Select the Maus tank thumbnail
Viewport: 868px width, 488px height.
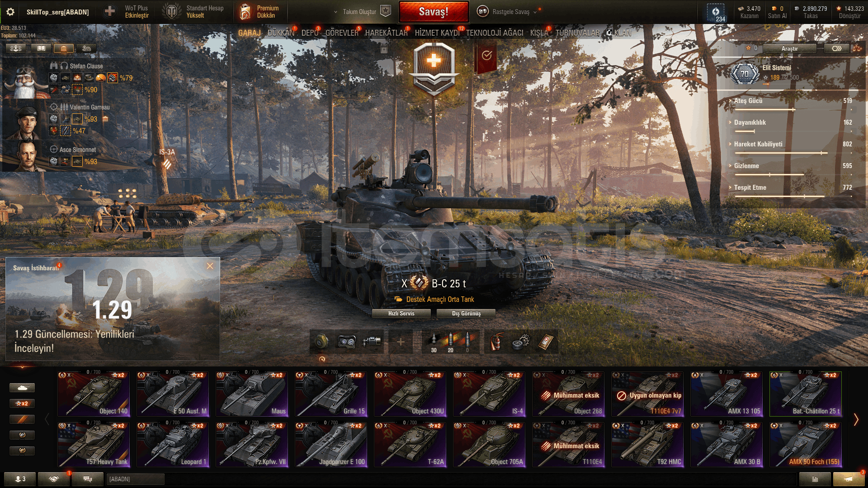(x=252, y=394)
